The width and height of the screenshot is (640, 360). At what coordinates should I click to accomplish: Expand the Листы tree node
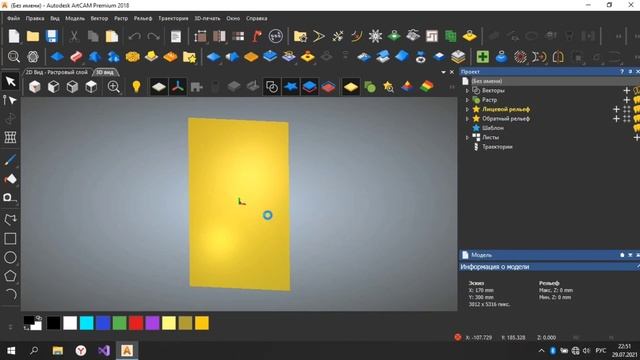coord(467,138)
